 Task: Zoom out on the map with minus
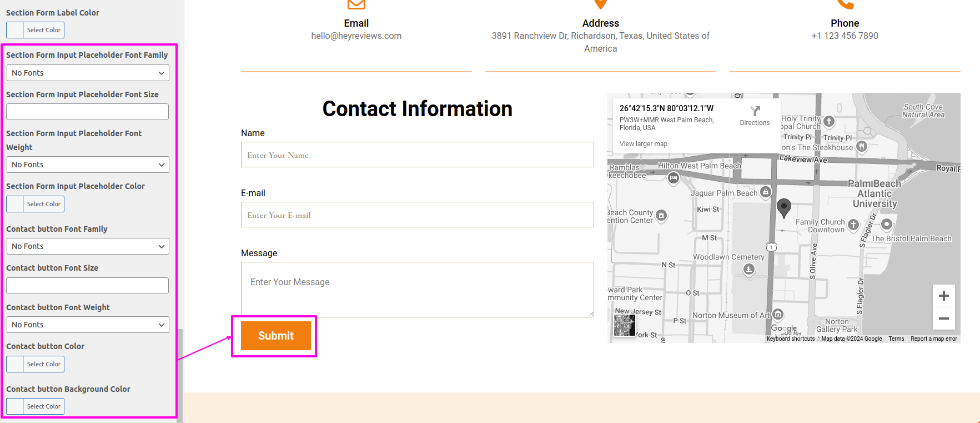(x=943, y=319)
